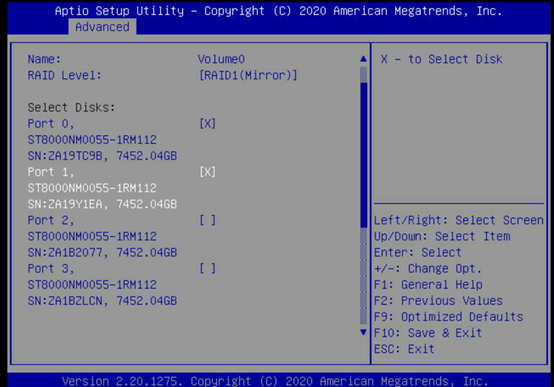The height and width of the screenshot is (387, 554).
Task: Select the Port 2 disk label
Action: [x=51, y=221]
